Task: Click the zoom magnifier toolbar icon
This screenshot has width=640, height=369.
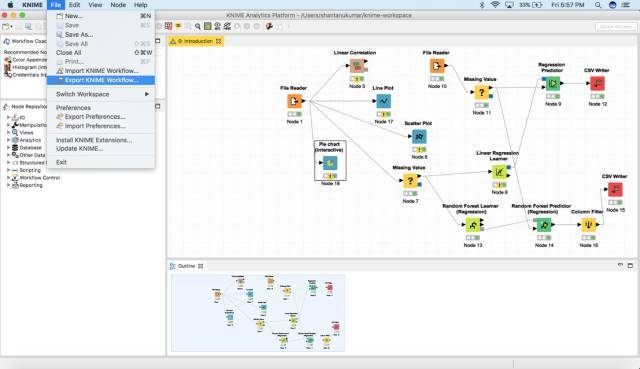Action: [x=198, y=27]
